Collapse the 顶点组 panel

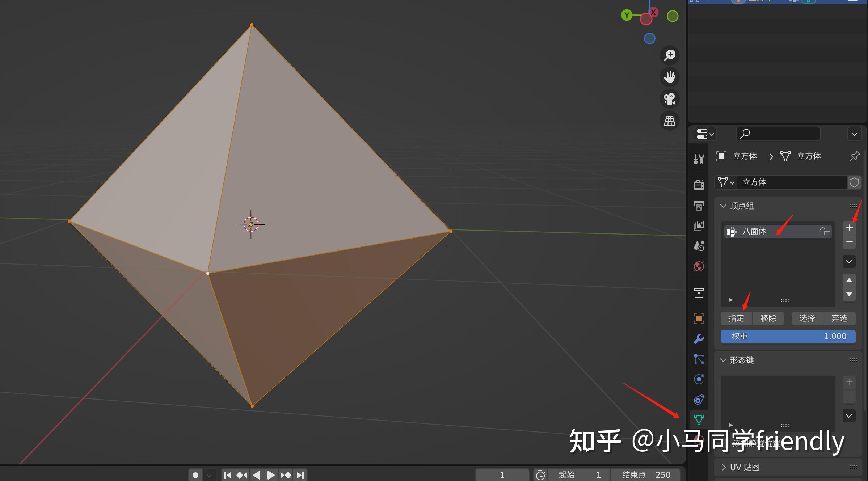(x=723, y=206)
